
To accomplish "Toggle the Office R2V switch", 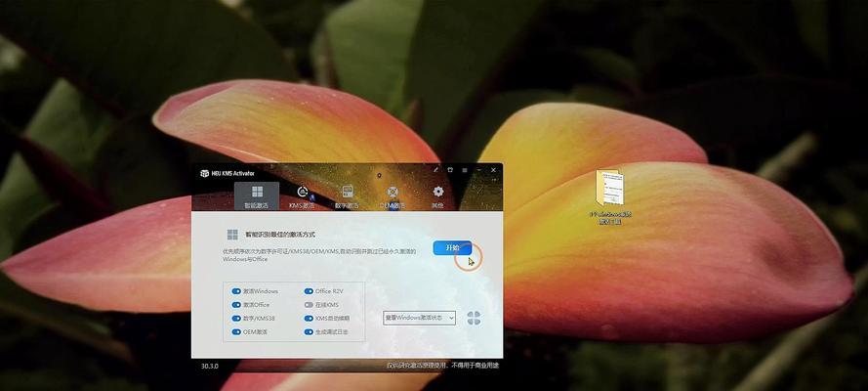I will (309, 290).
